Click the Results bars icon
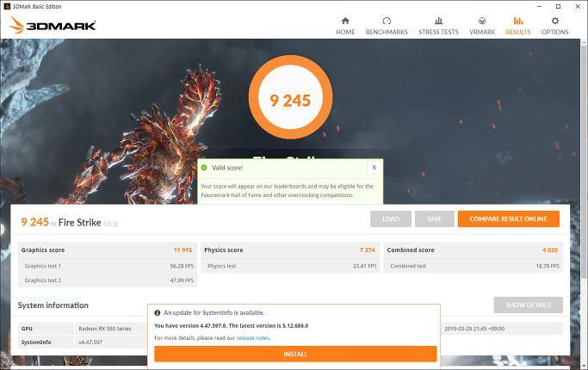 coord(518,21)
